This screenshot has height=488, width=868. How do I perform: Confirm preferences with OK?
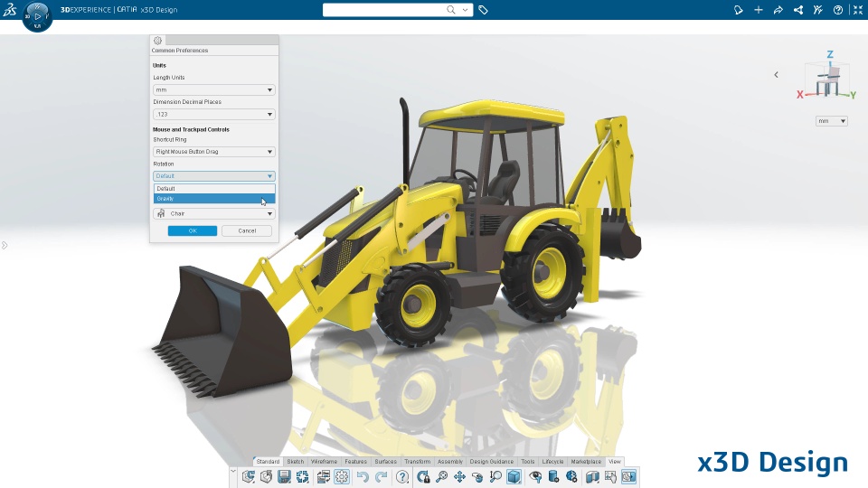point(192,230)
